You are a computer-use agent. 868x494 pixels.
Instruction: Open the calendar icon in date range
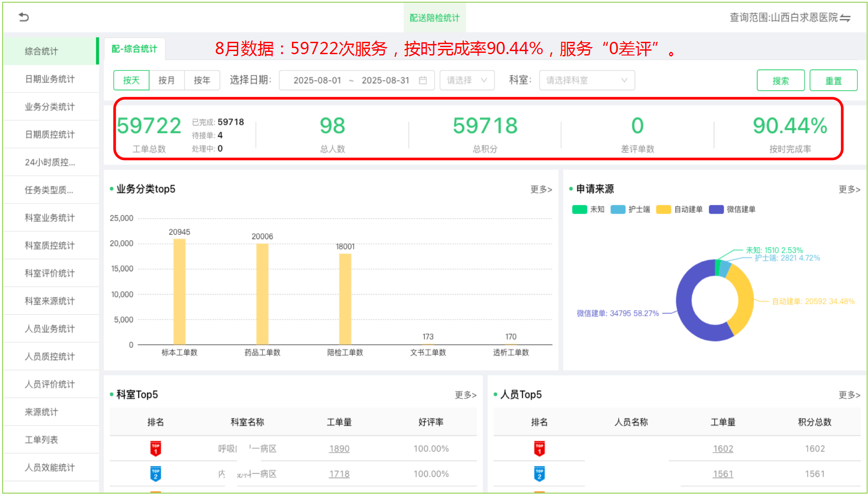(x=423, y=80)
